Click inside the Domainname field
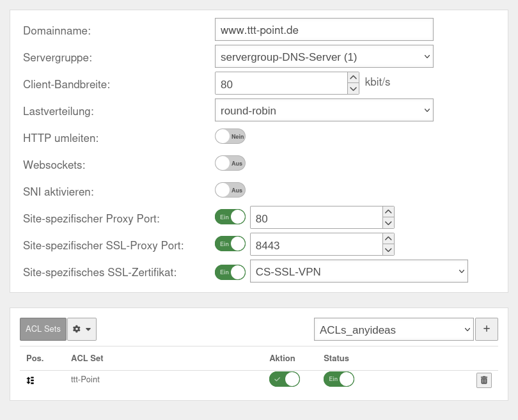Screen dimensions: 518x420 (324, 29)
